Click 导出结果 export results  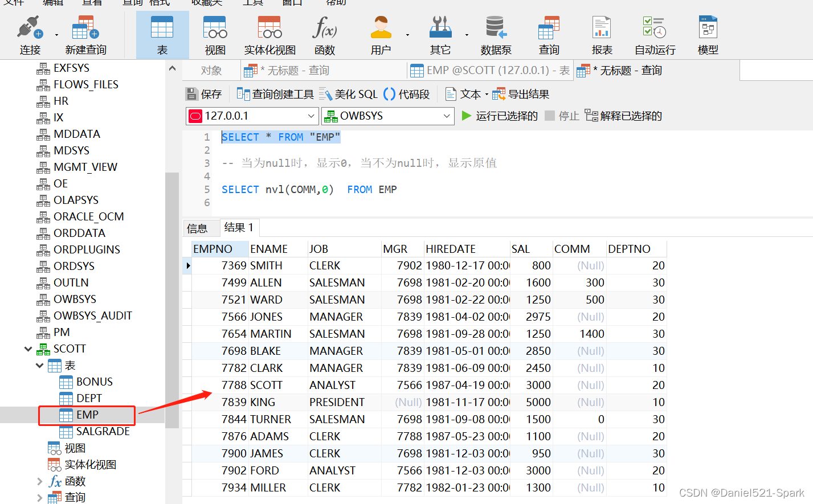click(521, 94)
